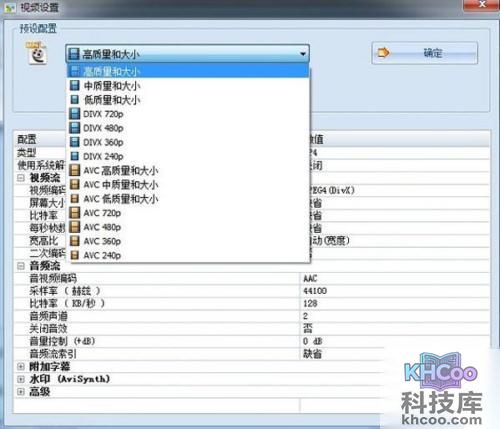This screenshot has width=500, height=429.
Task: Pick AVC 低质里和大小 preset
Action: [x=188, y=199]
